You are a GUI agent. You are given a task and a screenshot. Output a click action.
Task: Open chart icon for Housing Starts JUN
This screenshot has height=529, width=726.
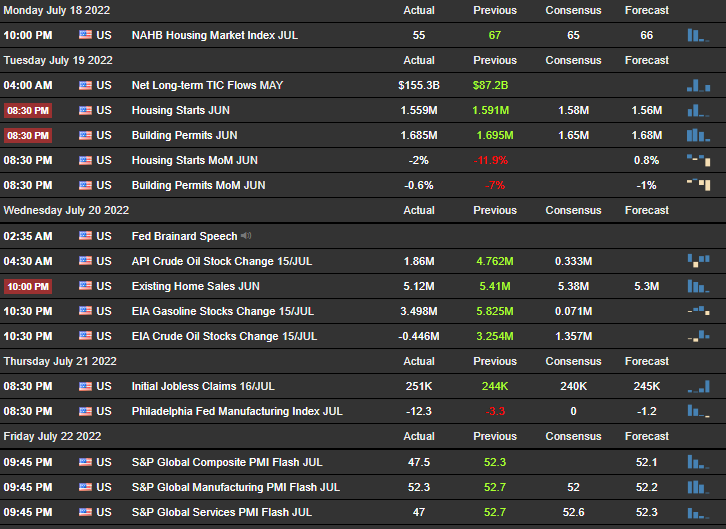pyautogui.click(x=698, y=110)
